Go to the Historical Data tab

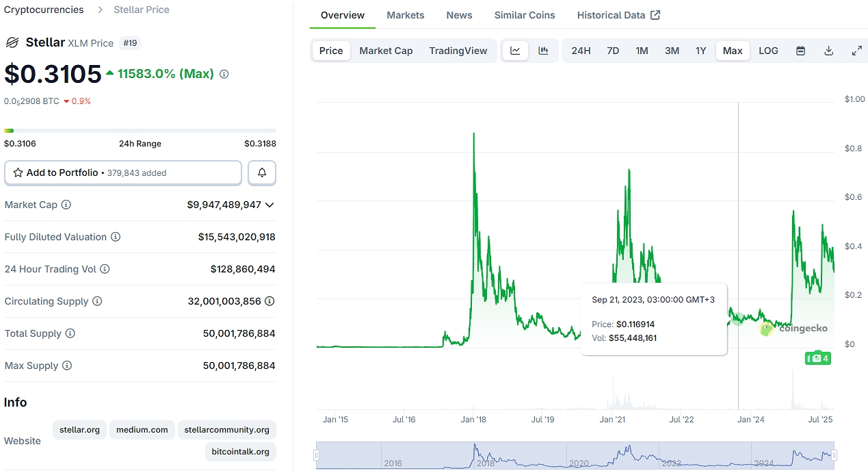pos(618,15)
